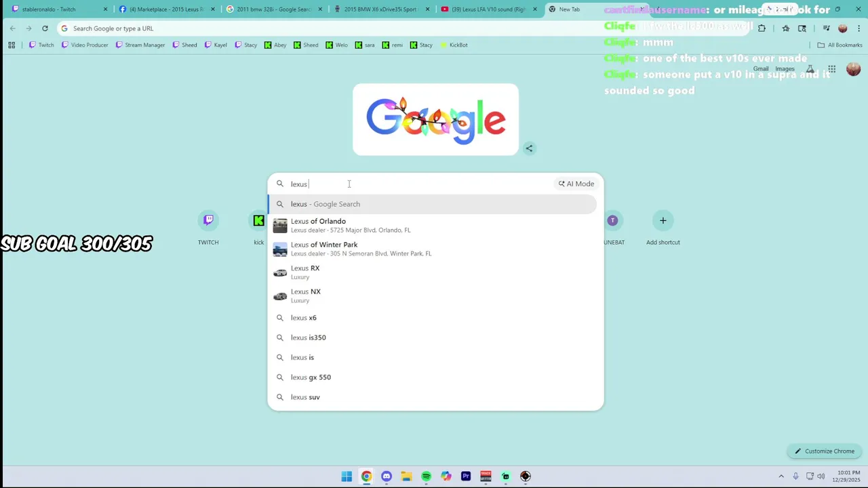Image resolution: width=868 pixels, height=488 pixels.
Task: Open Spotify from the taskbar
Action: coord(426,476)
